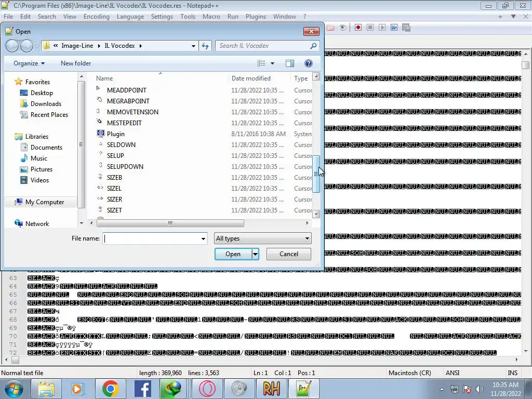The image size is (532, 399).
Task: Select Pictures library
Action: tap(42, 169)
